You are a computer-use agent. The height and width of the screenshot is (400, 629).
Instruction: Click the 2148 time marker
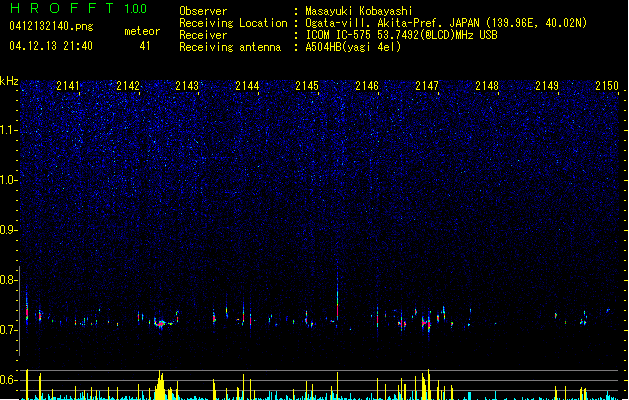[487, 86]
